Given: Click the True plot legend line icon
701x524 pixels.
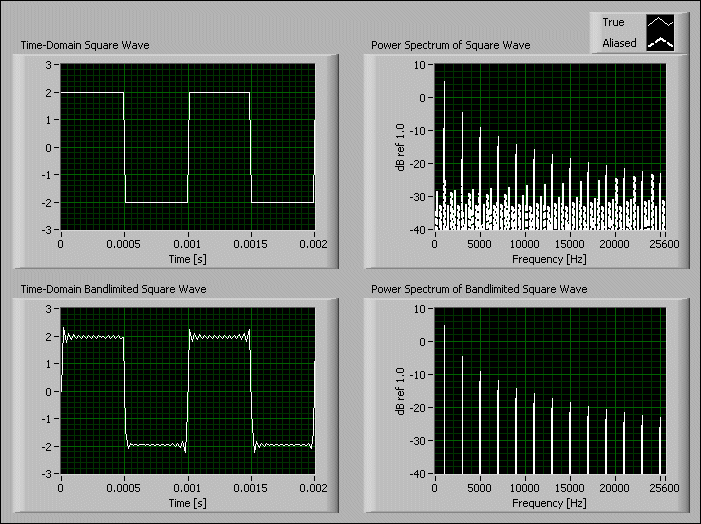Looking at the screenshot, I should coord(659,21).
